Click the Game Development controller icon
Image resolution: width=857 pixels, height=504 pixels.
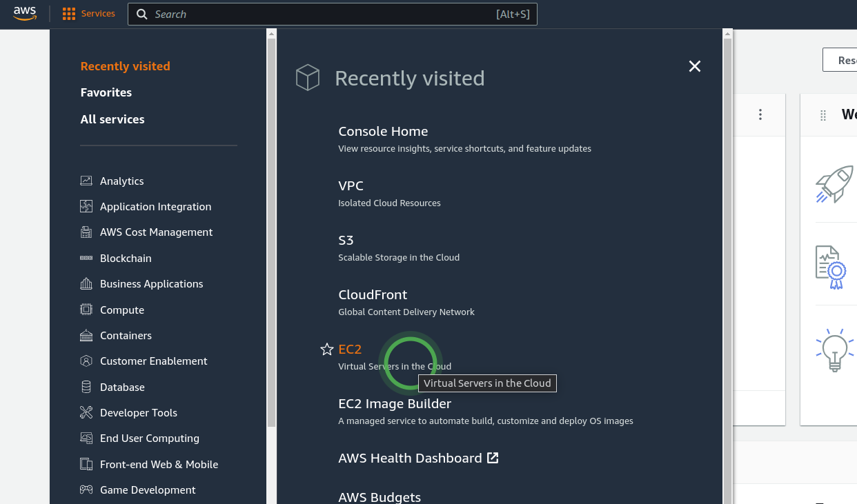tap(86, 490)
